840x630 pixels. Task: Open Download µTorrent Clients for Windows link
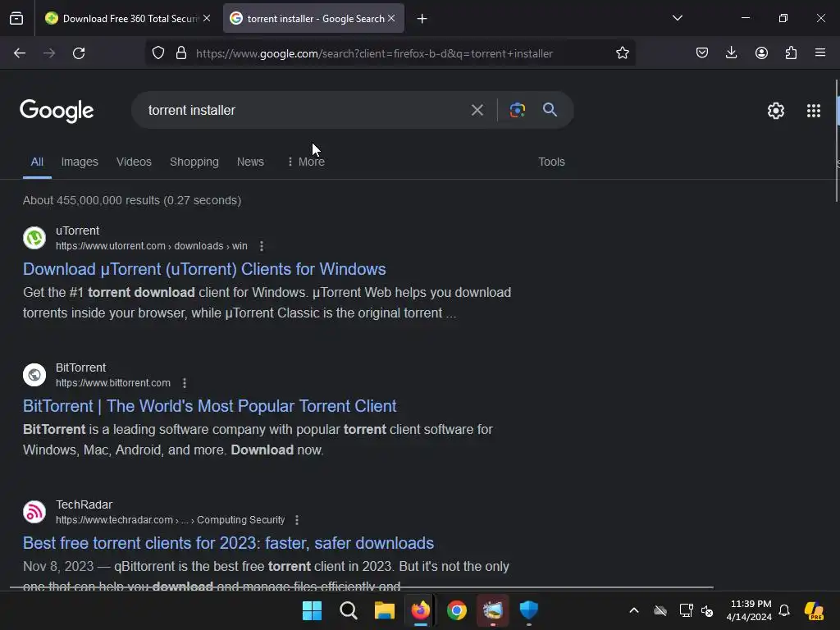click(204, 269)
